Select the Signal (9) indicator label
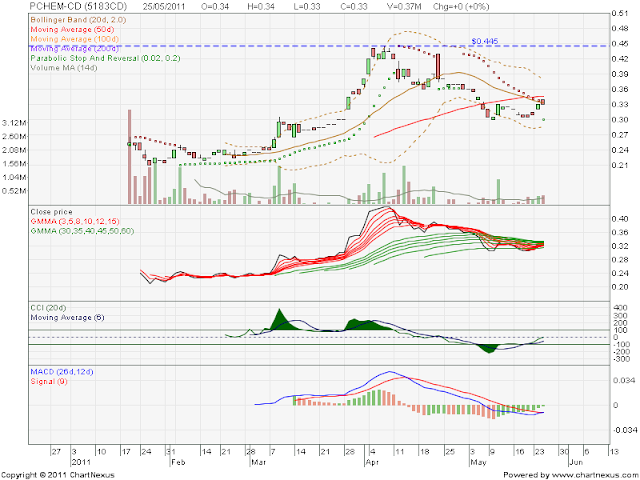Viewport: 640px width, 480px height. coord(49,381)
